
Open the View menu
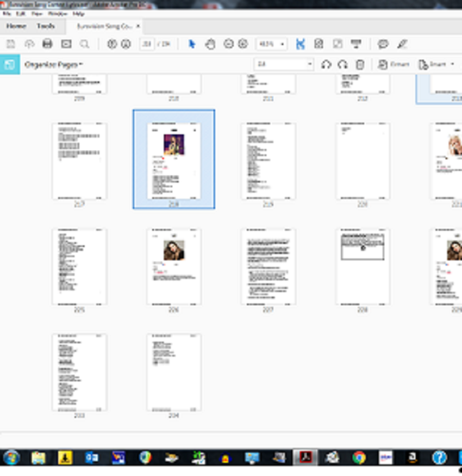(x=37, y=14)
